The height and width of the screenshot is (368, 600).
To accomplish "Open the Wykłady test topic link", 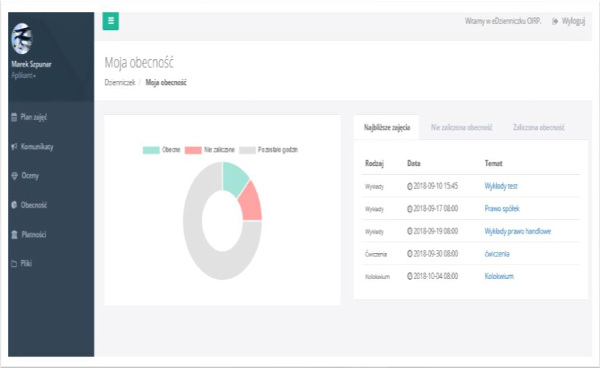I will click(501, 186).
